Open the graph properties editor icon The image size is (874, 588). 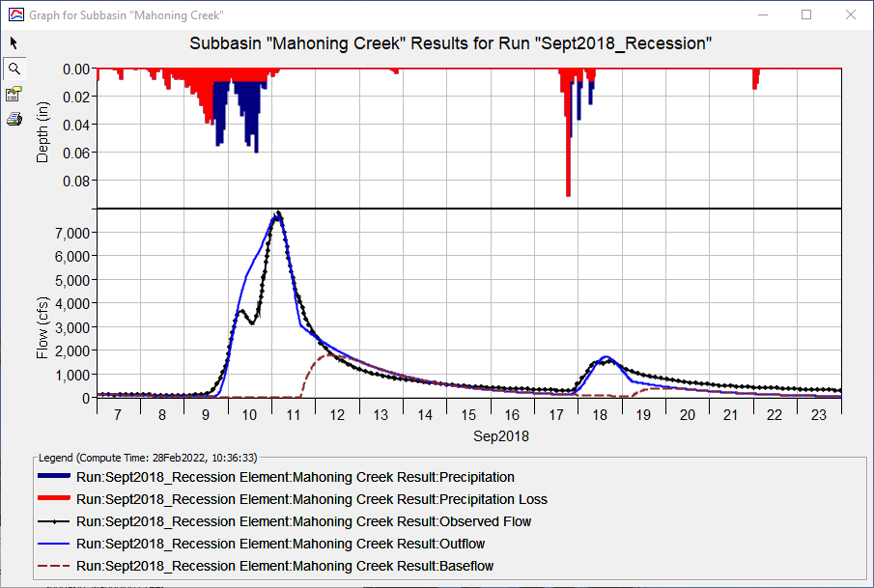[x=13, y=93]
